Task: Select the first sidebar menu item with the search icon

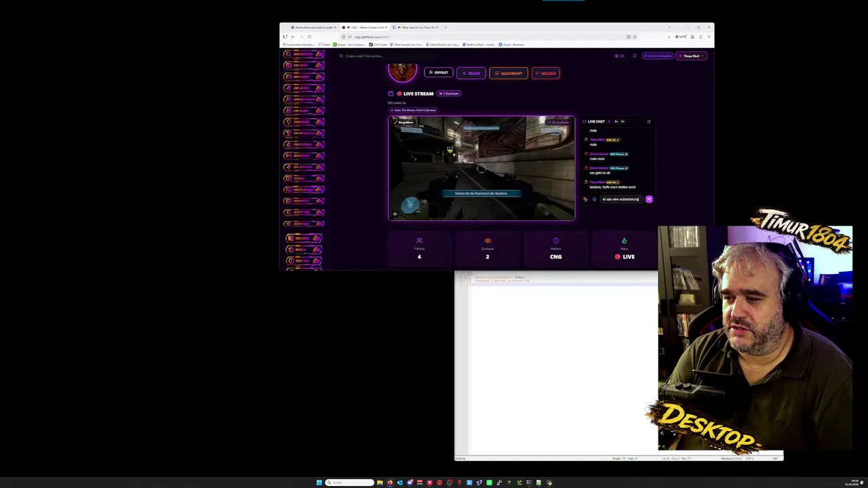Action: tap(303, 54)
